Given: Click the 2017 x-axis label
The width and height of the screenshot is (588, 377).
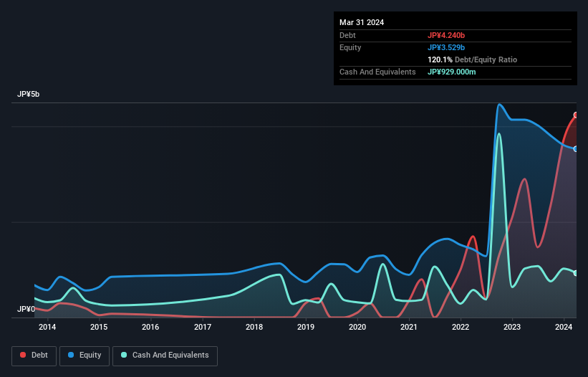Looking at the screenshot, I should (x=203, y=327).
